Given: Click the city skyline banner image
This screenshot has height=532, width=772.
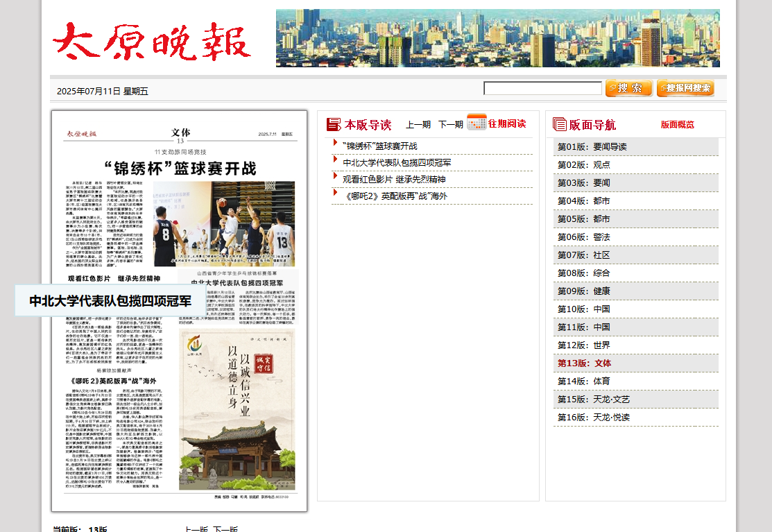Looking at the screenshot, I should click(x=497, y=38).
